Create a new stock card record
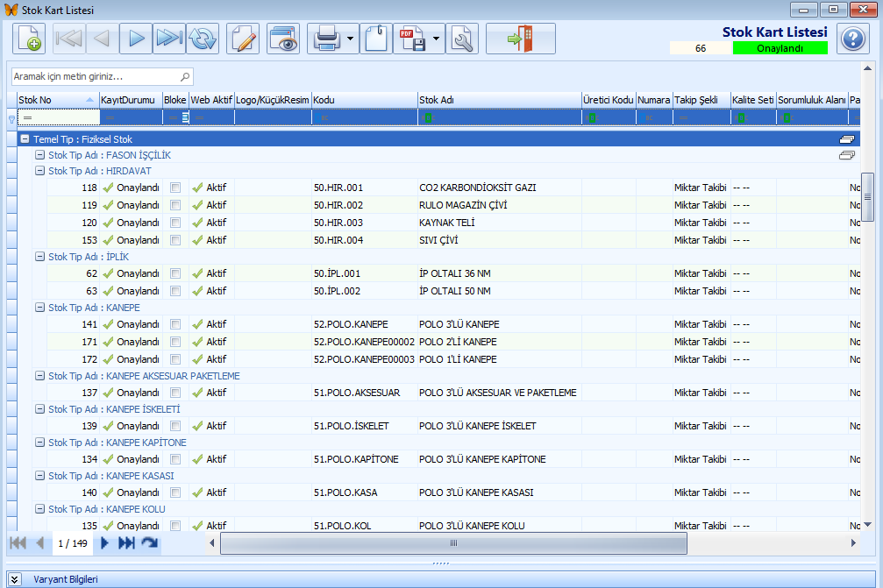The height and width of the screenshot is (588, 883). point(29,39)
